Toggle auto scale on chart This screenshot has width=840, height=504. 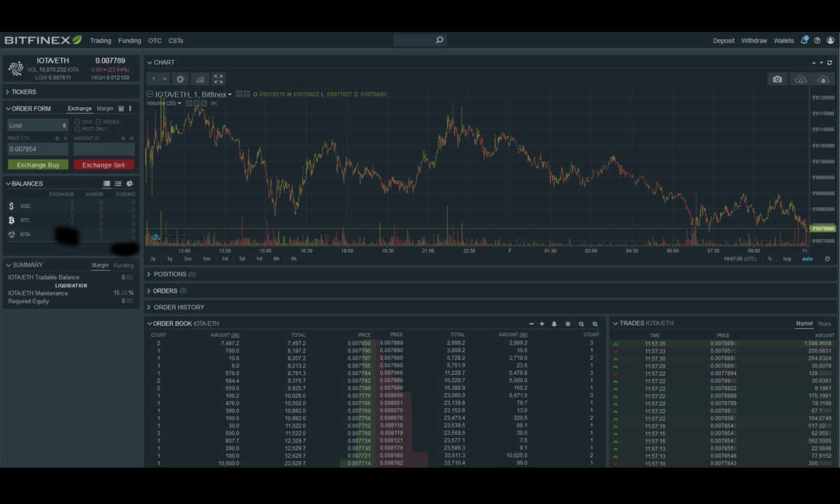pos(807,259)
